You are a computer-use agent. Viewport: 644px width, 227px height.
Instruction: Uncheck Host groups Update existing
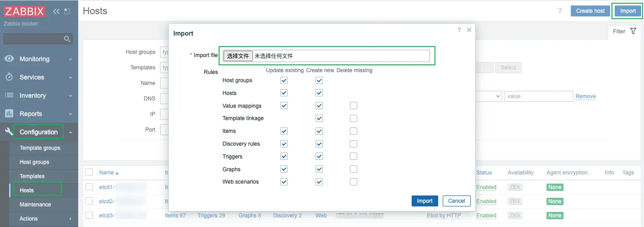(284, 80)
